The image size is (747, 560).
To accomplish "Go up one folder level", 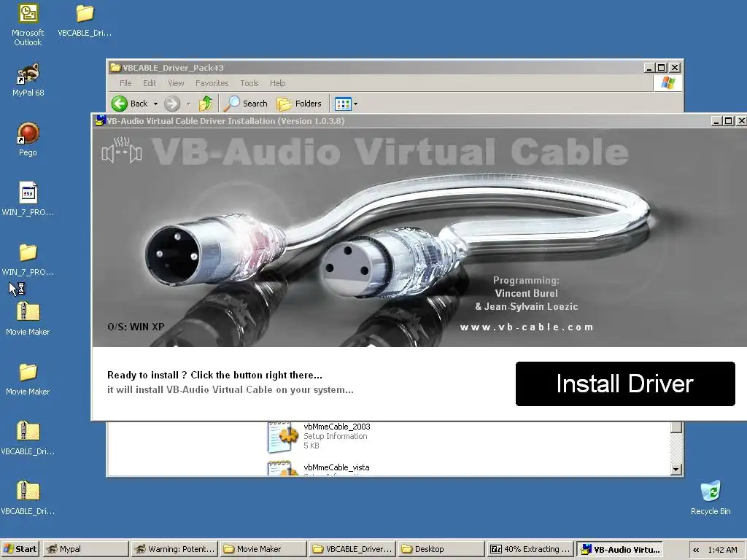I will 206,104.
